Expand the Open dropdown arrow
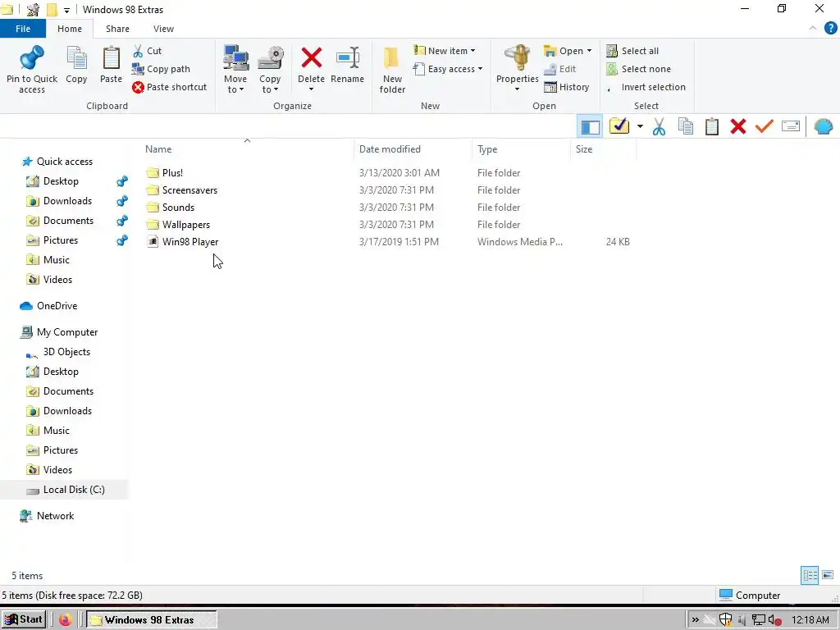The height and width of the screenshot is (630, 840). pos(589,51)
